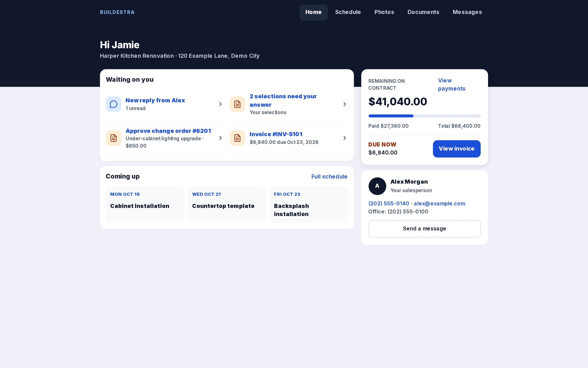
Task: Open 2 selections need your answer link
Action: pos(283,100)
